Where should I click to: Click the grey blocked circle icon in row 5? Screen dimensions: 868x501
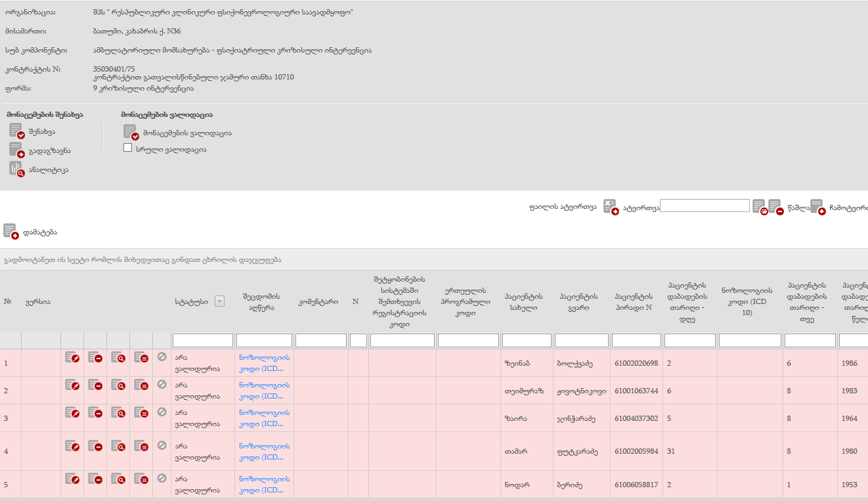click(162, 478)
